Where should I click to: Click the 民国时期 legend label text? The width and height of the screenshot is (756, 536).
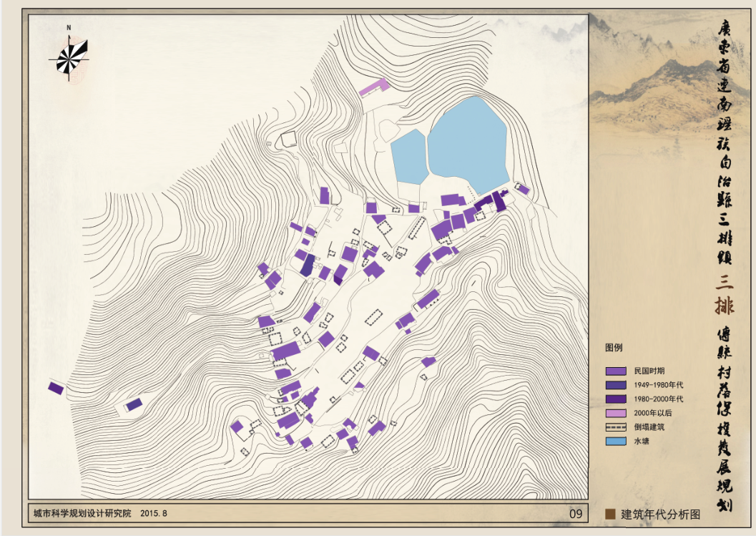(649, 371)
